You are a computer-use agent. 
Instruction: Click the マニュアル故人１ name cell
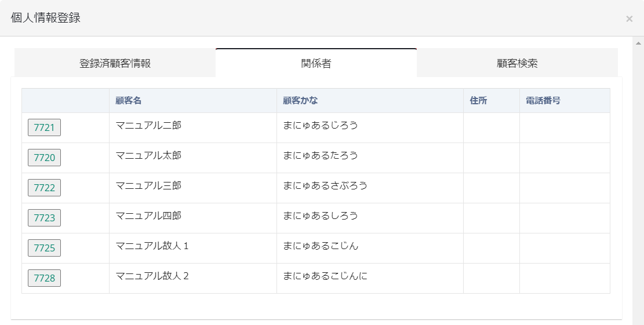(x=152, y=246)
